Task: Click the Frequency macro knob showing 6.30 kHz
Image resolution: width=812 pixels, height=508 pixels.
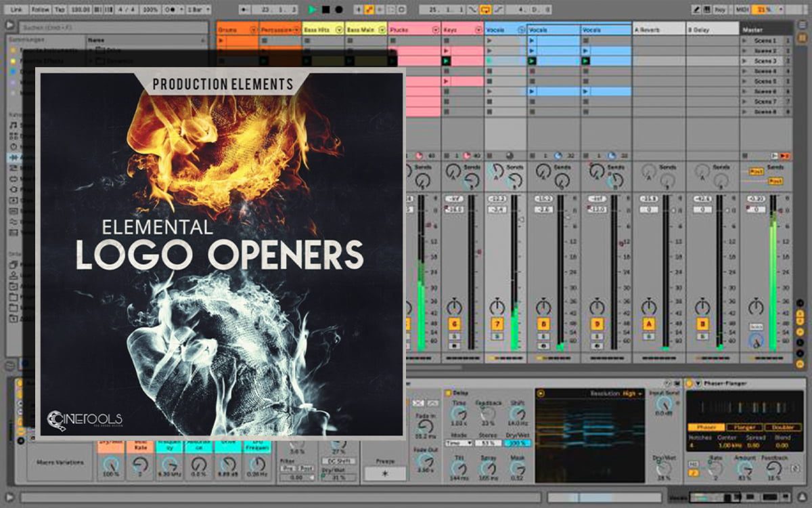Action: (170, 465)
